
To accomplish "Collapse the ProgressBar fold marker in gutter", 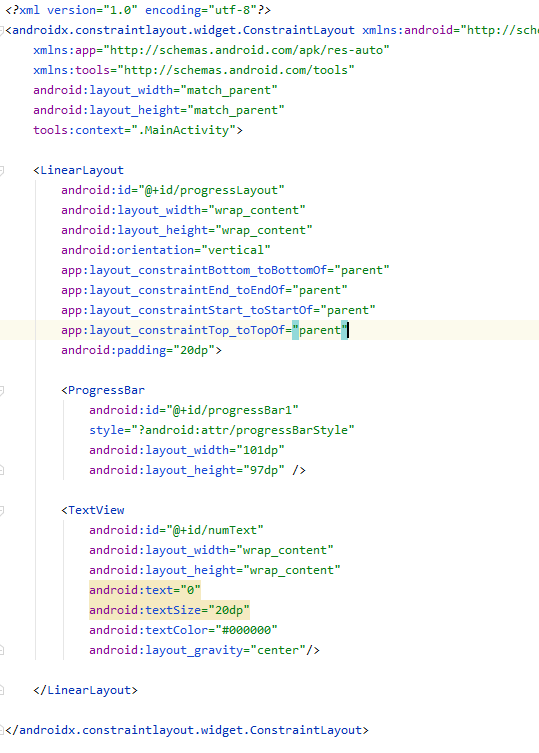I will 1,390.
